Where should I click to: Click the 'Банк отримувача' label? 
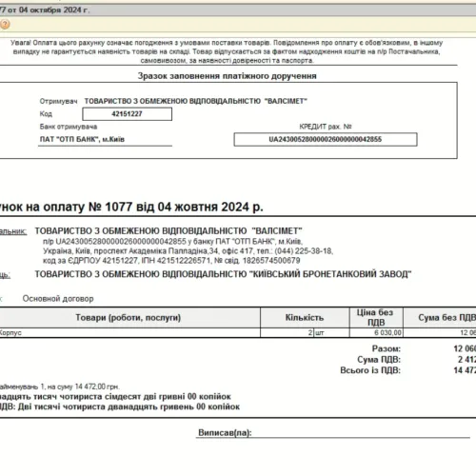pyautogui.click(x=69, y=127)
